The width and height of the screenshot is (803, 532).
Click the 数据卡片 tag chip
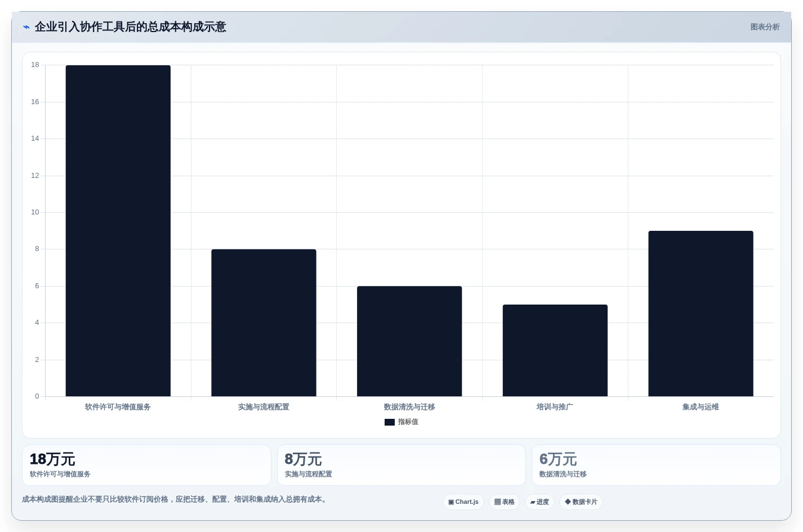click(x=581, y=502)
